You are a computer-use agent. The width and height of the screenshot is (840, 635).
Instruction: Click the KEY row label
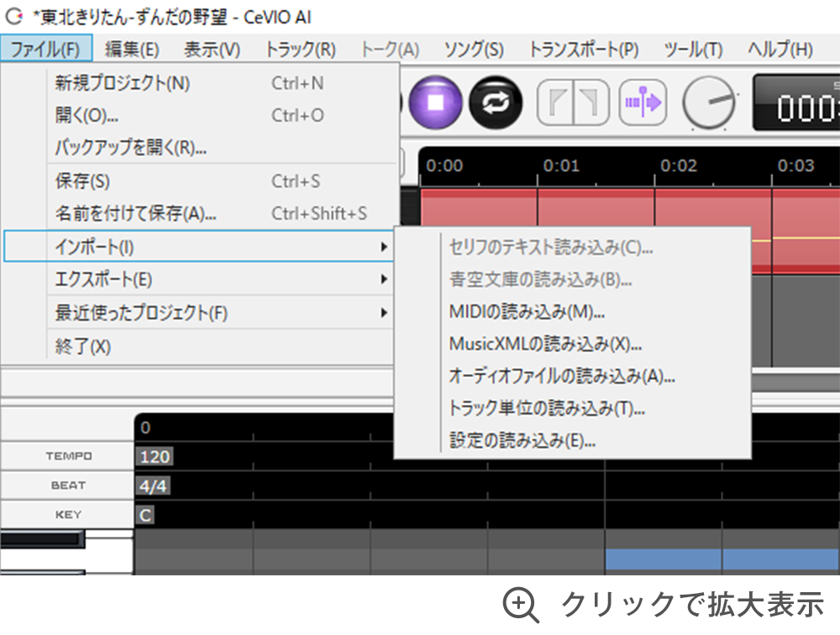69,514
